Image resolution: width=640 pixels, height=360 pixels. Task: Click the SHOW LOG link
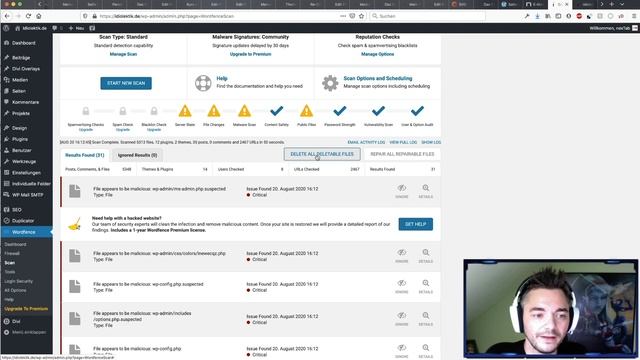coord(431,142)
